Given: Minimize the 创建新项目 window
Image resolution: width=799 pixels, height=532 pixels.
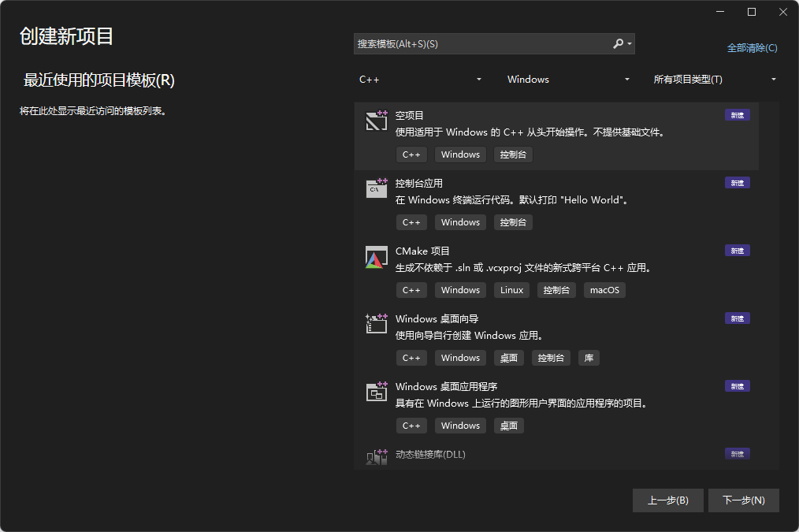Looking at the screenshot, I should (720, 12).
